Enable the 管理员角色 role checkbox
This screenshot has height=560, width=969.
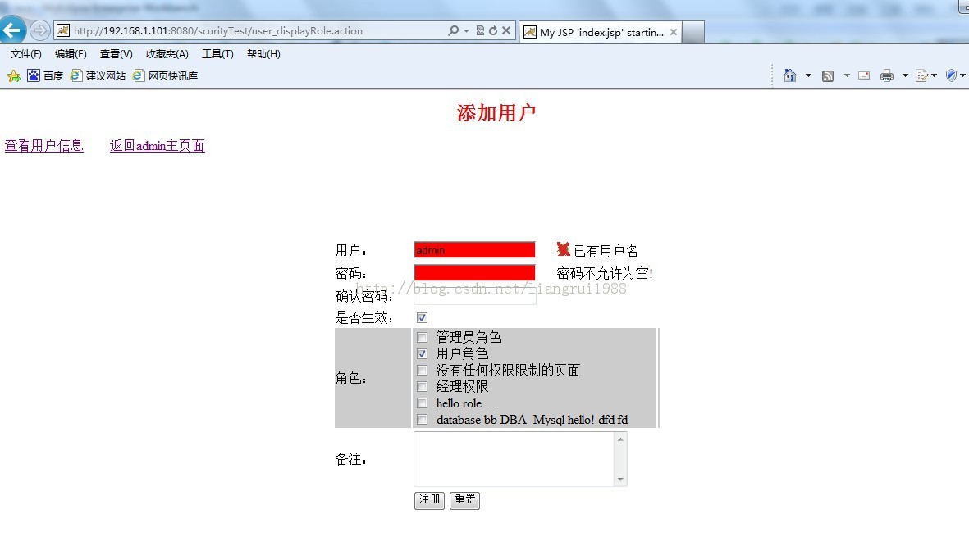[422, 337]
